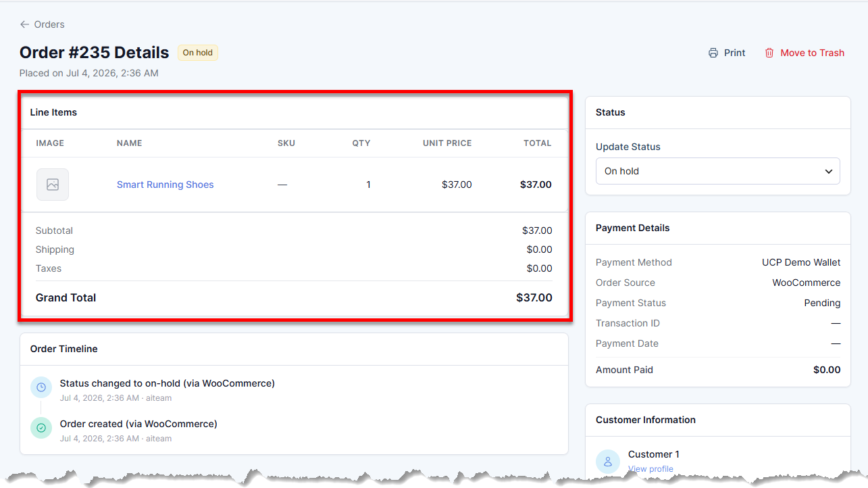The image size is (868, 488).
Task: Click the Print button label
Action: point(734,53)
